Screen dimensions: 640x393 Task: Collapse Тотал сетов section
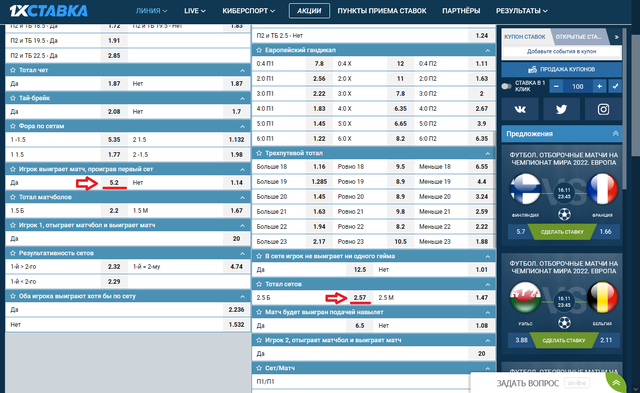point(488,284)
